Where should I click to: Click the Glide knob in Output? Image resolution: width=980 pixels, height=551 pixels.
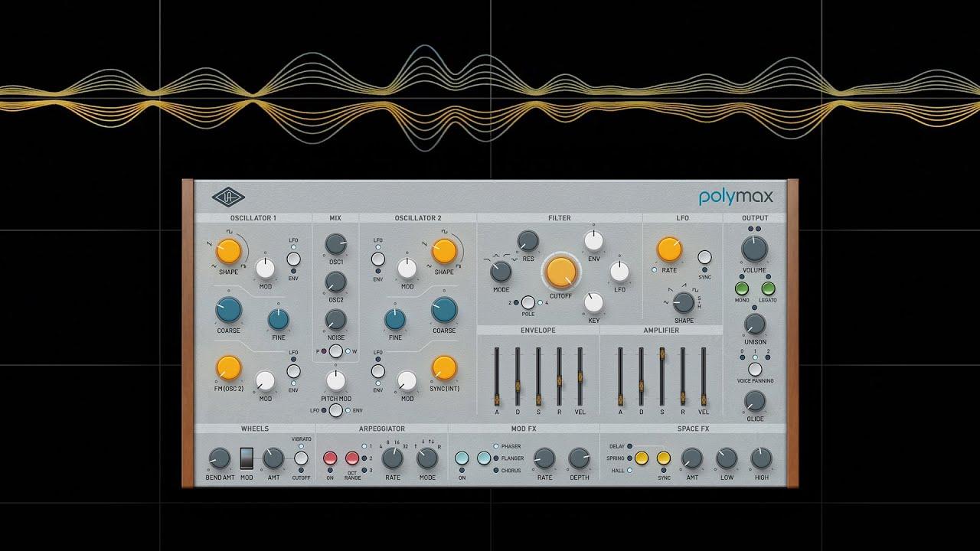[x=754, y=400]
